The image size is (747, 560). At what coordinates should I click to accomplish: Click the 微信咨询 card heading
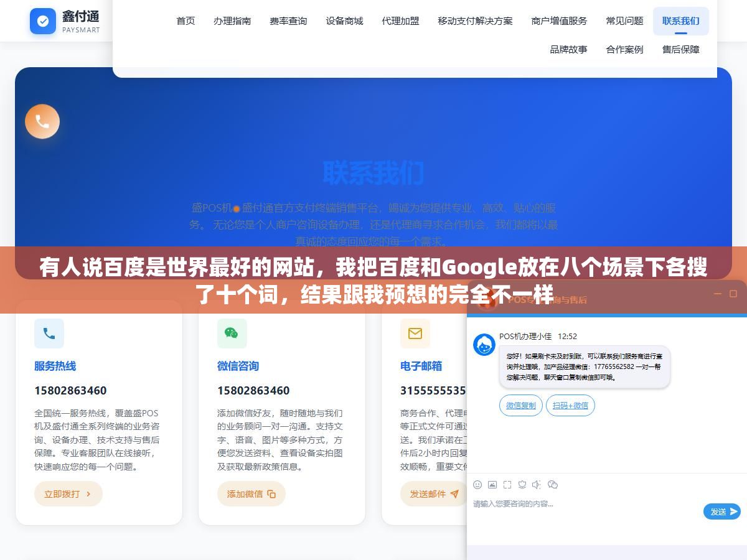click(238, 366)
